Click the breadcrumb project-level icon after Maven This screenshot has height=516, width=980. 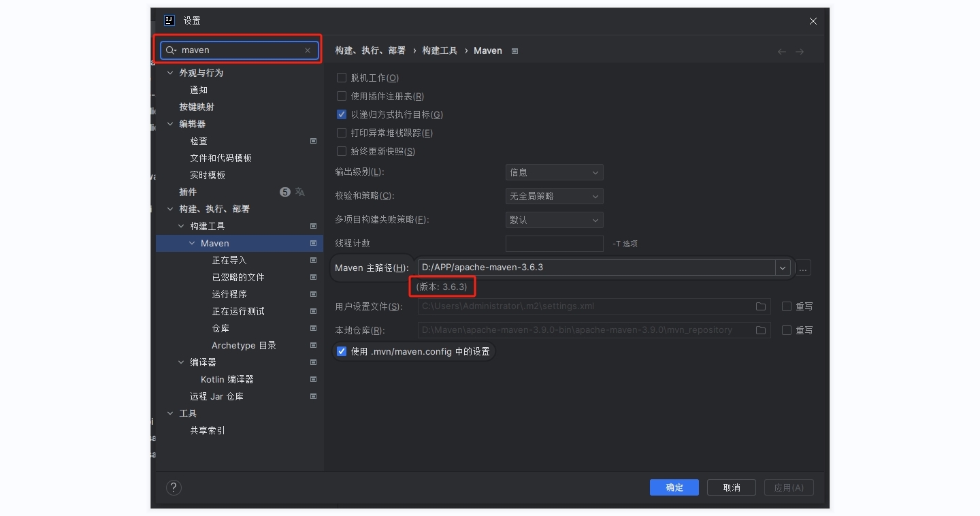click(514, 51)
